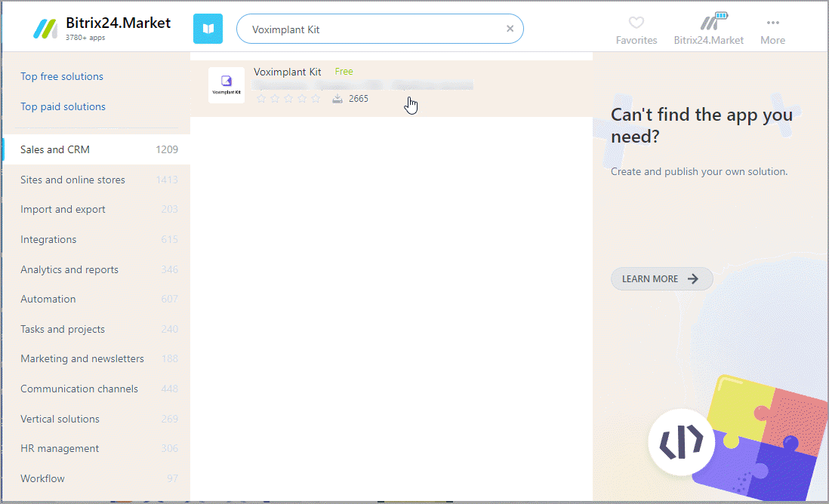This screenshot has height=504, width=829.
Task: Select Tasks and projects category
Action: point(96,329)
